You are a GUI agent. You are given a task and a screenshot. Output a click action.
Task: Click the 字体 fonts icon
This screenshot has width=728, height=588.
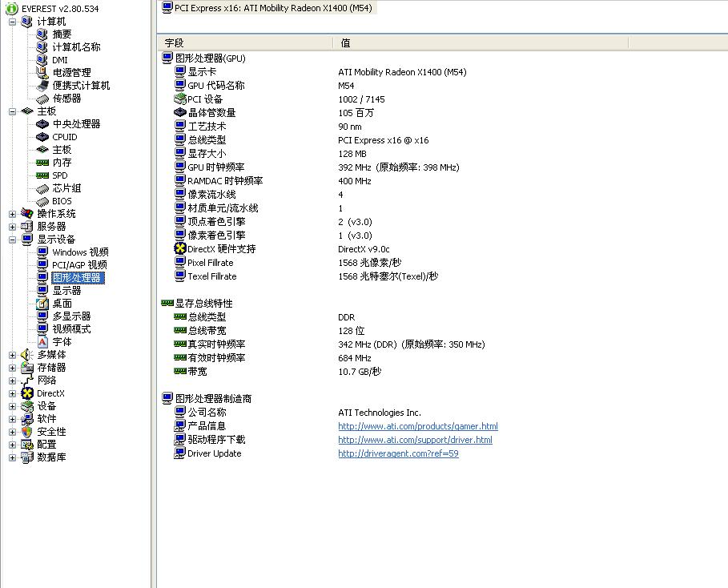tap(42, 342)
